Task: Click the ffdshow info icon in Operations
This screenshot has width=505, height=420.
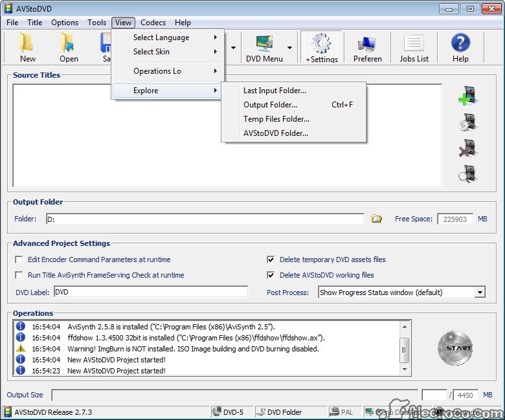Action: point(21,337)
